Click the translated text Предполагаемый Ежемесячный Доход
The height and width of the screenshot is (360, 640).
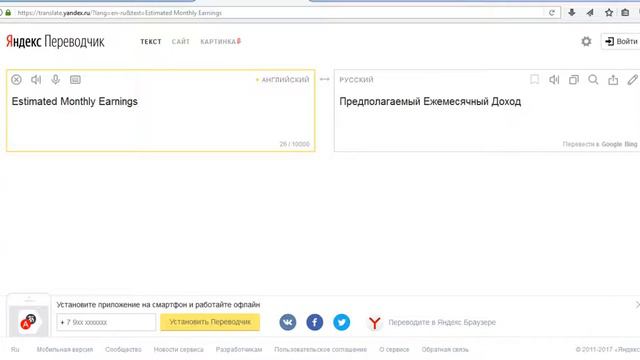pyautogui.click(x=430, y=102)
